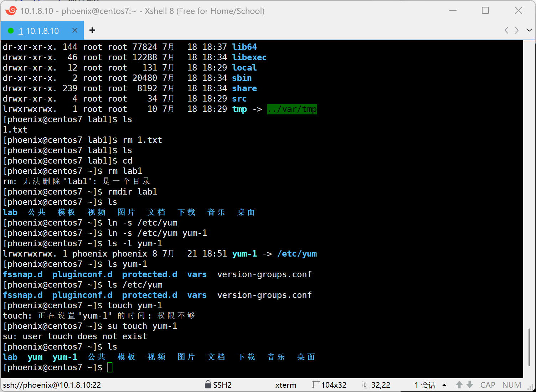Image resolution: width=536 pixels, height=392 pixels.
Task: Select the 10.1.8.10 session tab
Action: tap(39, 31)
